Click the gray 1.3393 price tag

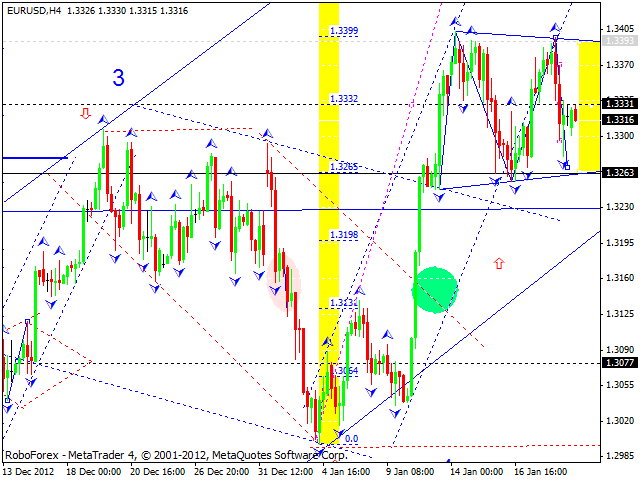pos(620,40)
